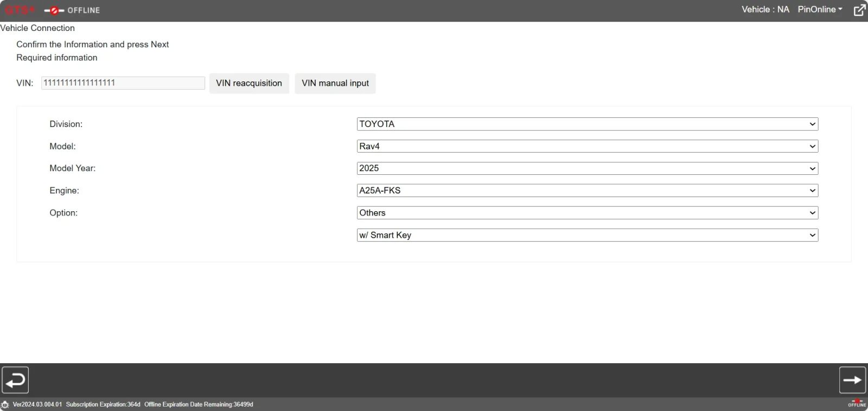Viewport: 868px width, 411px height.
Task: Open the w/ Smart Key dropdown
Action: pyautogui.click(x=587, y=235)
